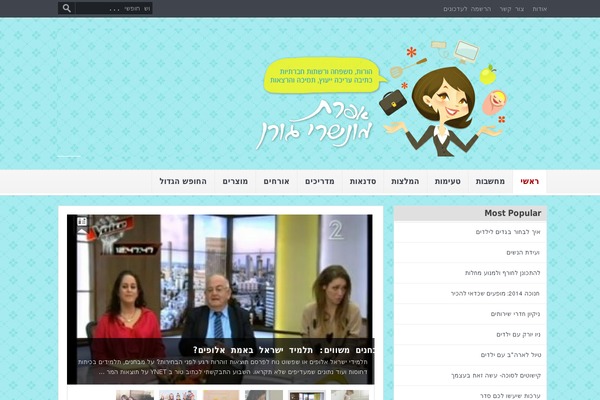Open the המלצות menu item
This screenshot has height=400, width=600.
tap(405, 181)
